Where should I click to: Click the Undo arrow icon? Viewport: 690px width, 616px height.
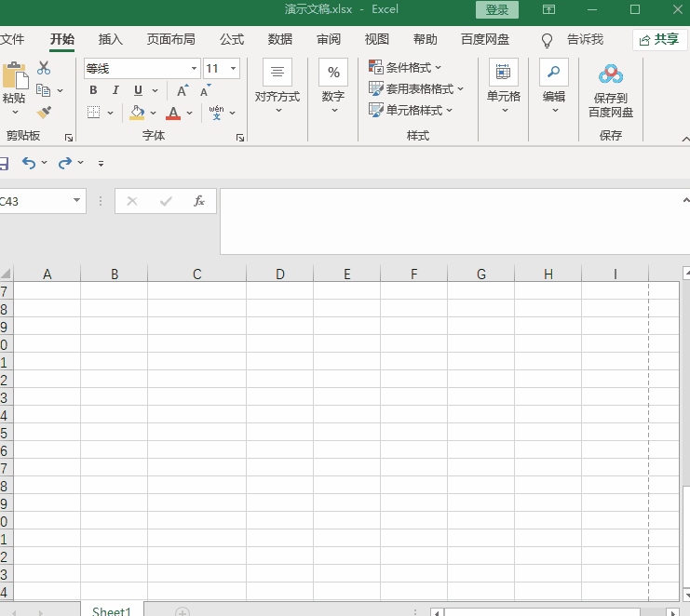pos(29,163)
